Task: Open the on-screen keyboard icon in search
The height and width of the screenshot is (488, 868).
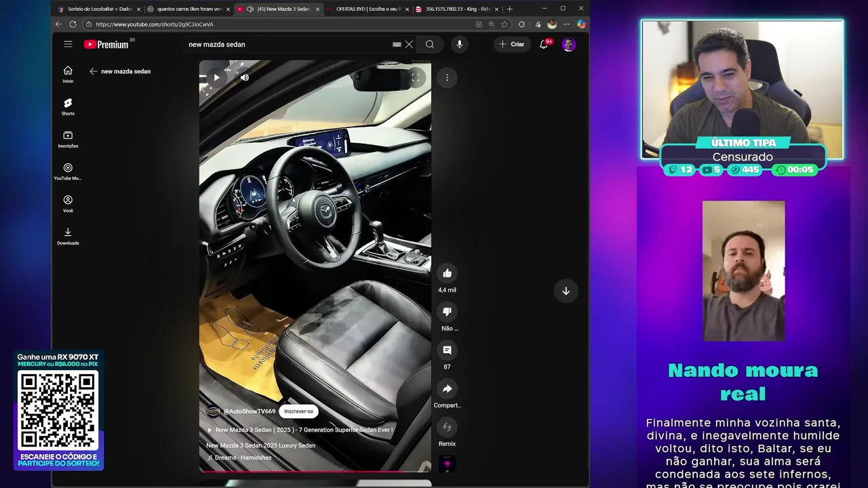Action: point(397,44)
